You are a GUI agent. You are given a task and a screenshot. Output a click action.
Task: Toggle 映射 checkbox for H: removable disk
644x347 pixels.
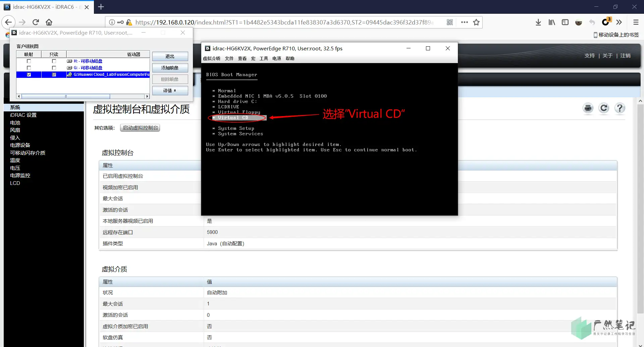pos(29,61)
